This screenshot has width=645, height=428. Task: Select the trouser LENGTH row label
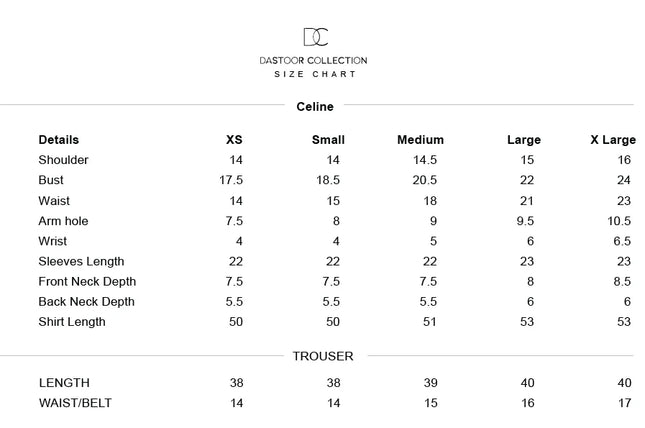pos(64,383)
